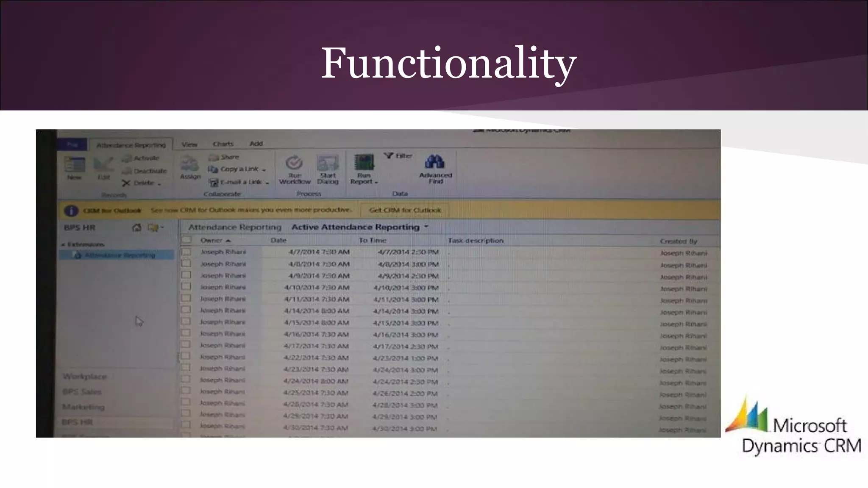Click the Start Dialog icon
Image resolution: width=868 pixels, height=488 pixels.
328,163
